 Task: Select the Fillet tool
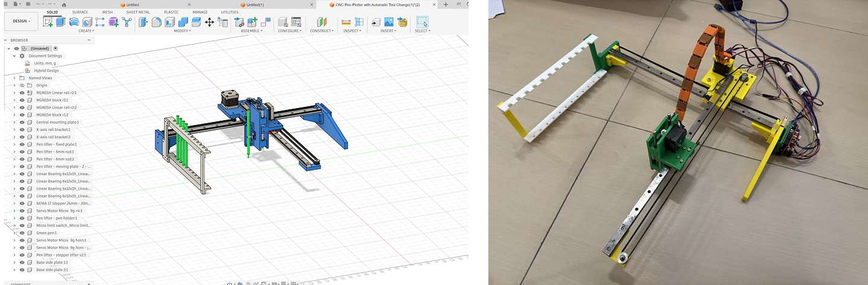(x=156, y=22)
